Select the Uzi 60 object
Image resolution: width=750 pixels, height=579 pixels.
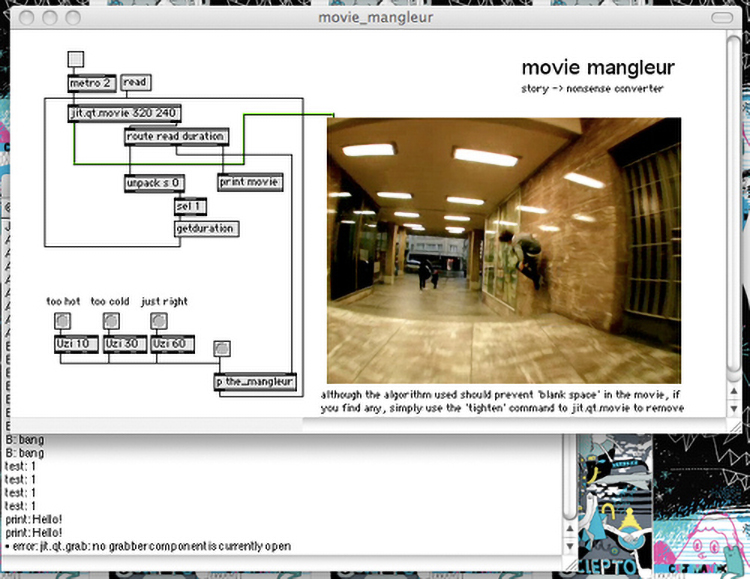[172, 344]
